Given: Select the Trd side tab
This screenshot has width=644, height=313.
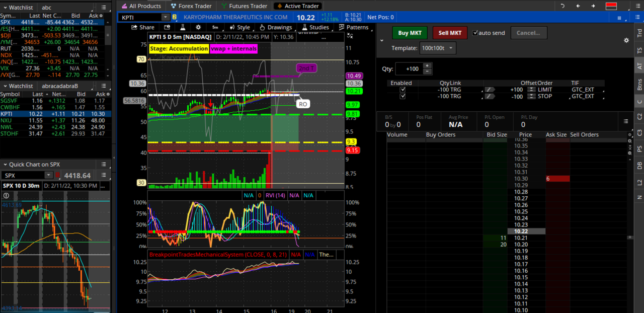Looking at the screenshot, I should pyautogui.click(x=639, y=32).
